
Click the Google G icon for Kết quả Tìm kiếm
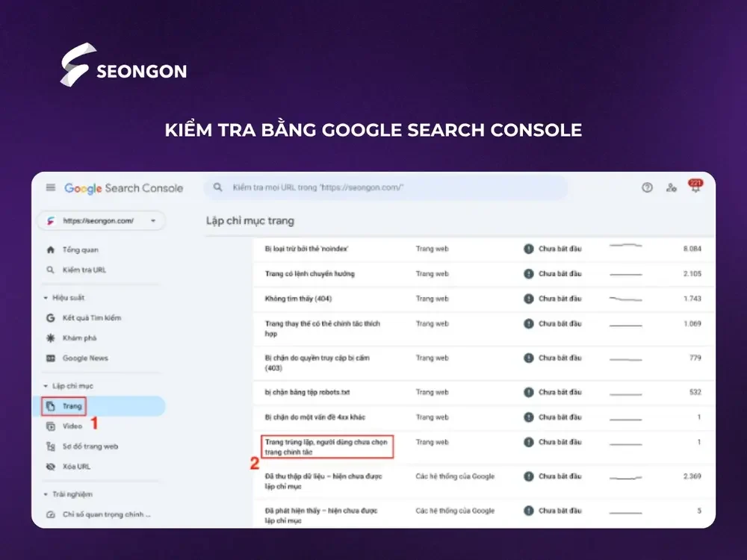point(51,317)
